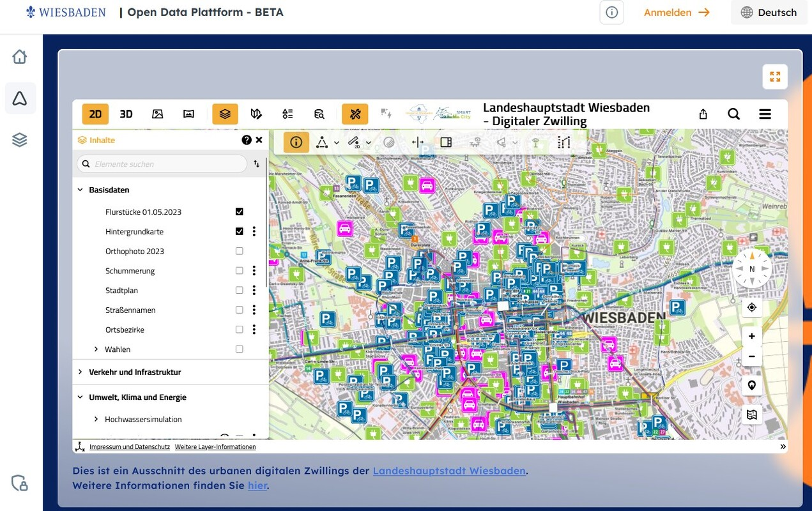Expand Verkehr und Infrastruktur group

(x=80, y=372)
